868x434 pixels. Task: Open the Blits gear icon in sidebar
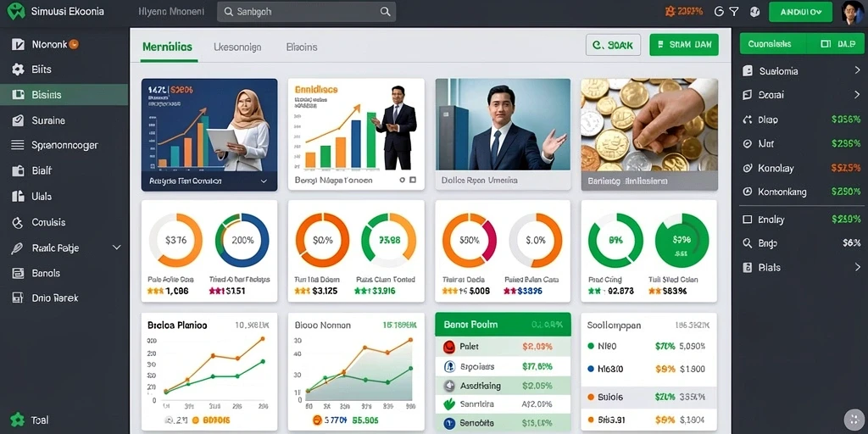tap(18, 70)
